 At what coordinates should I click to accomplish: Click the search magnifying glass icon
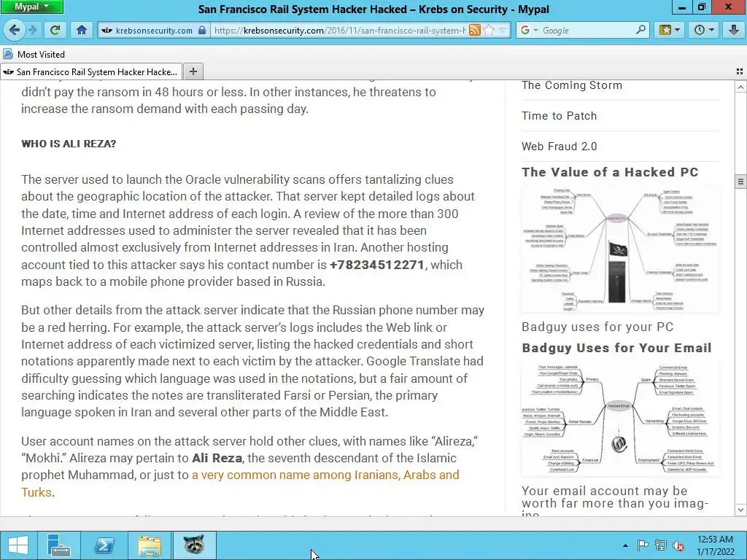tap(641, 30)
